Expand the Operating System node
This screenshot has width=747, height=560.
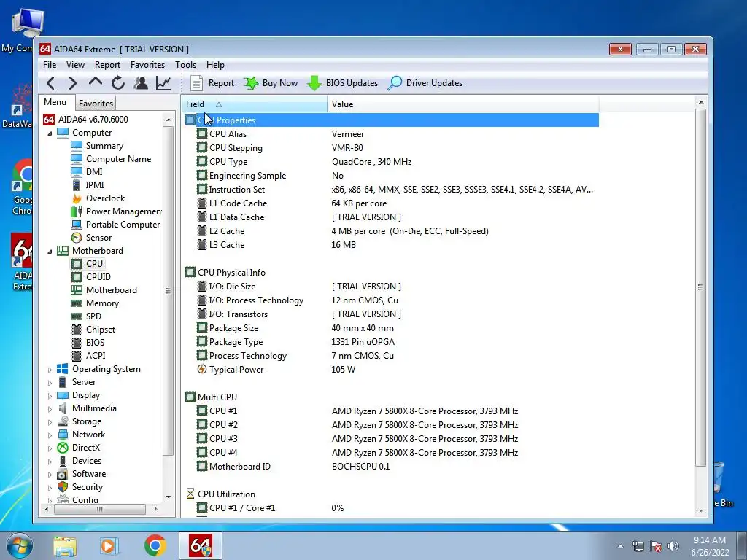50,370
